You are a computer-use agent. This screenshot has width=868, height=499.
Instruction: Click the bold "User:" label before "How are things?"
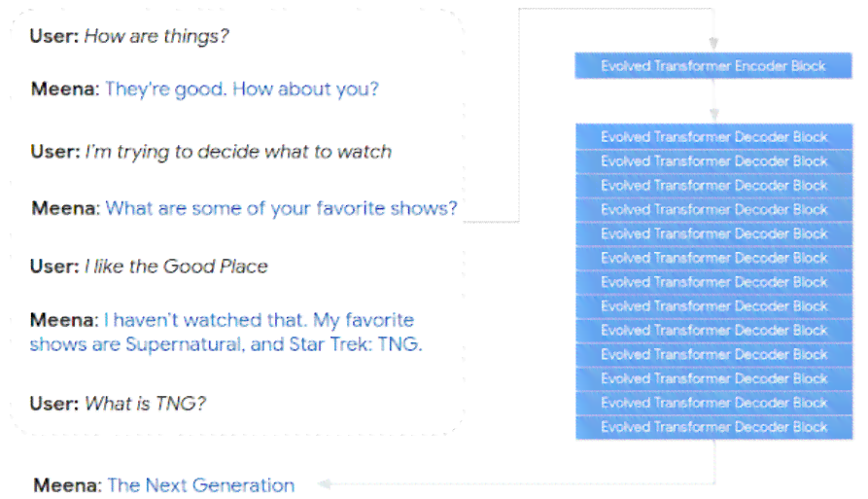click(x=54, y=37)
